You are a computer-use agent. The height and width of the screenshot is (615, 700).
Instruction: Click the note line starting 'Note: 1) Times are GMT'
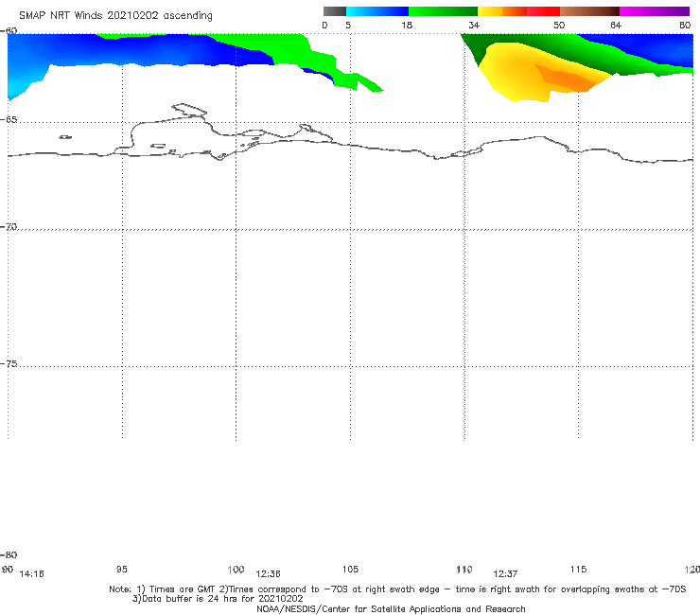397,589
